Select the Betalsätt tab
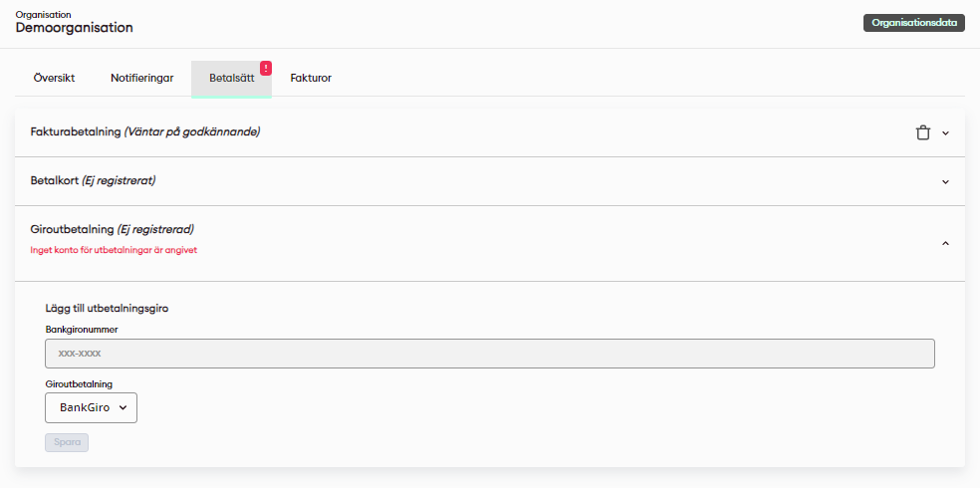 coord(231,78)
